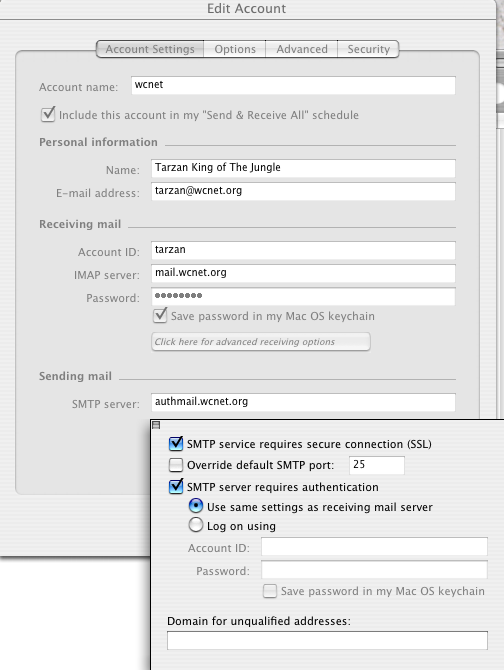Click the SMTP Log on Account ID field
Screen dimensions: 504x670
(374, 547)
